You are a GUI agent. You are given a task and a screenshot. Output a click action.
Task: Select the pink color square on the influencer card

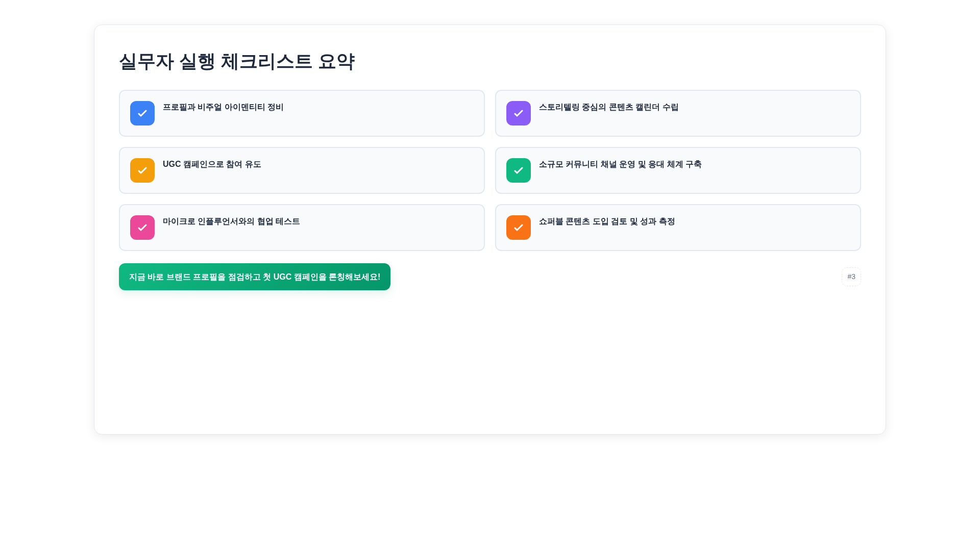[142, 227]
